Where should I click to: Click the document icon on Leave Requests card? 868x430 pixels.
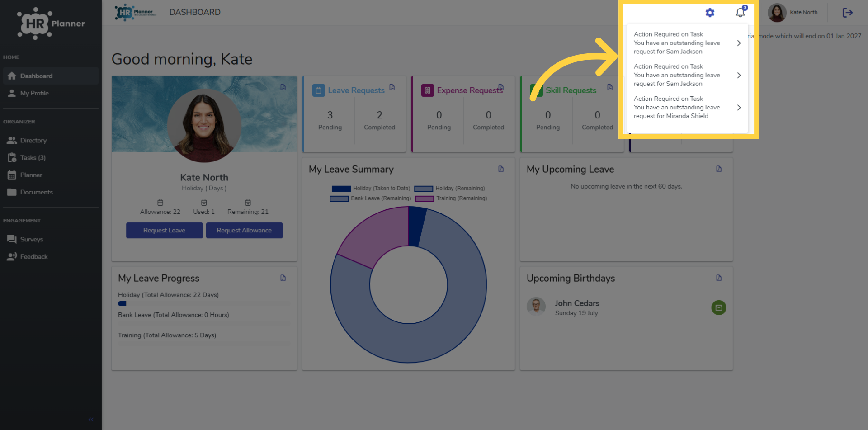click(392, 87)
